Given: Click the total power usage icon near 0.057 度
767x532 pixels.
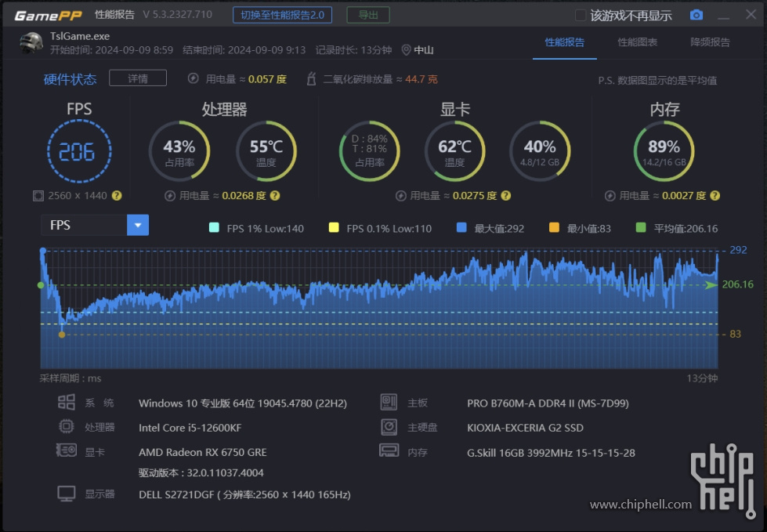Looking at the screenshot, I should pos(194,78).
